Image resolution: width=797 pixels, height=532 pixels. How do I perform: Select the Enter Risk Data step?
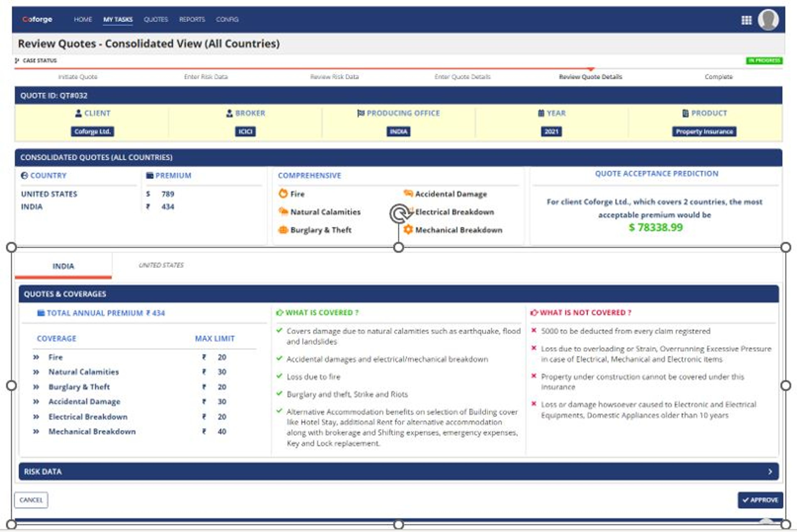coord(206,77)
